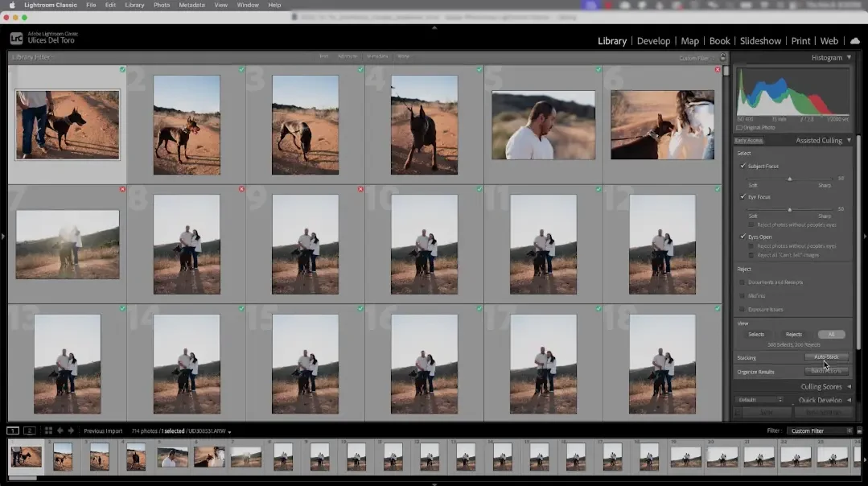This screenshot has width=868, height=486.
Task: Adjust the Subject Focus sharpness slider
Action: pyautogui.click(x=790, y=179)
